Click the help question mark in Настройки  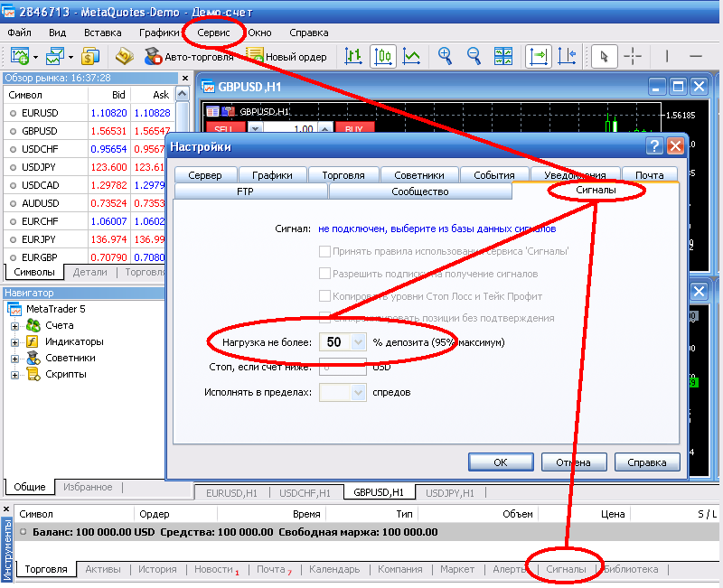[x=653, y=146]
